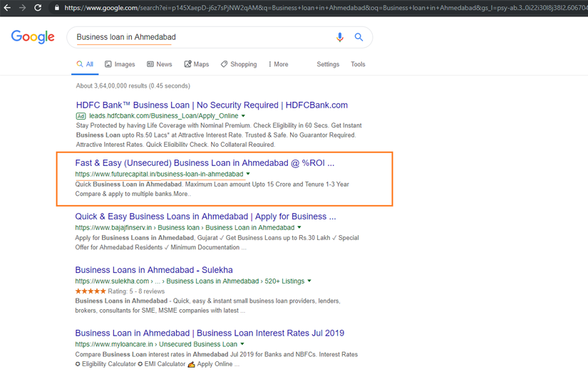Switch to the Images tab
The image size is (588, 374).
coord(120,64)
